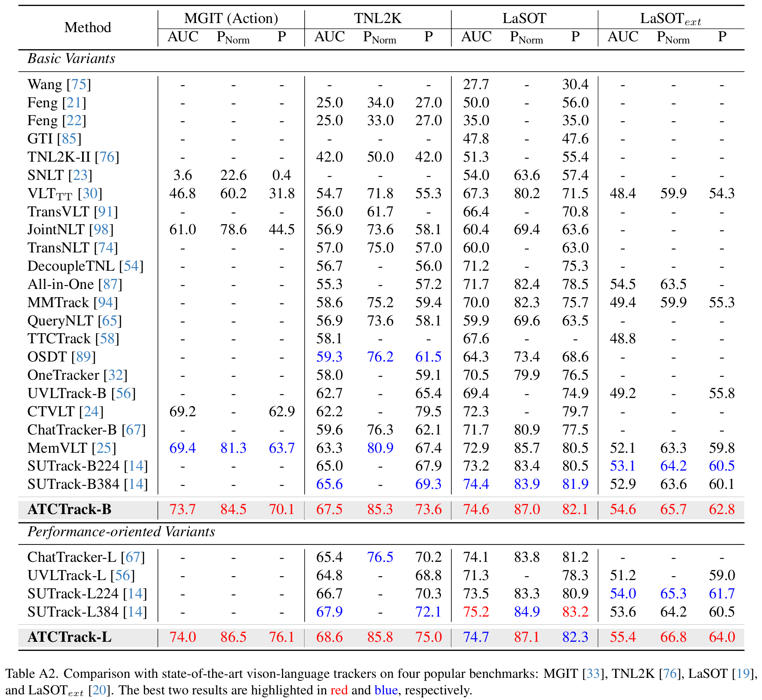Viewport: 762px width, 700px height.
Task: Follow reference 56 for UVLTrack-B
Action: click(123, 393)
